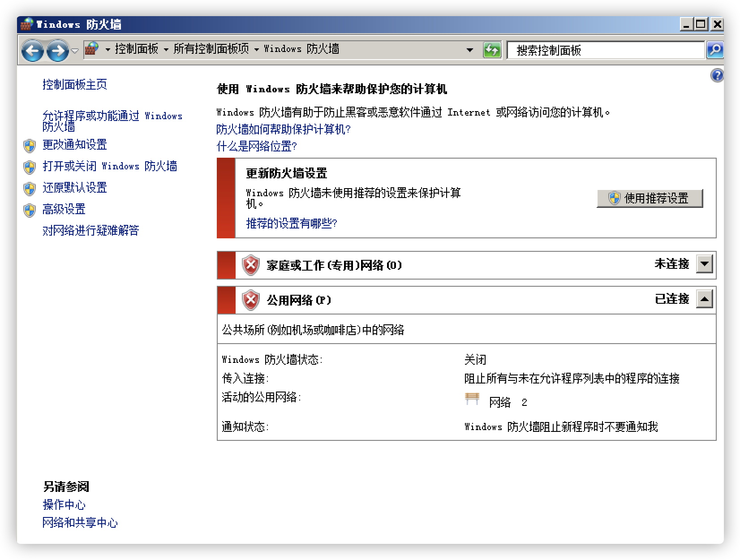Open 网络和共享中心 link
Image resolution: width=740 pixels, height=560 pixels.
point(80,523)
